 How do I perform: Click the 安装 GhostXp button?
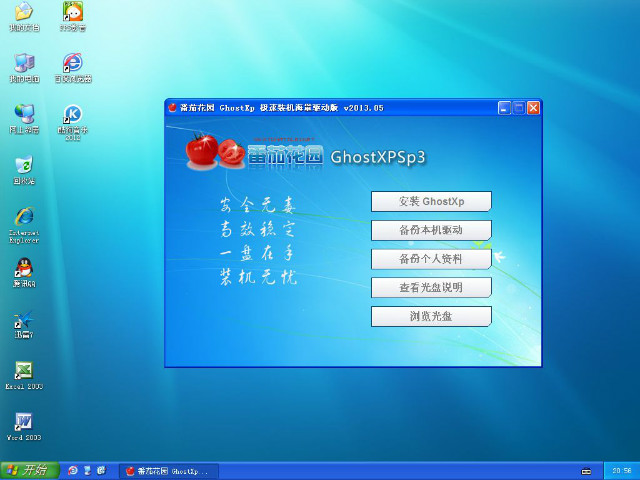tap(431, 201)
